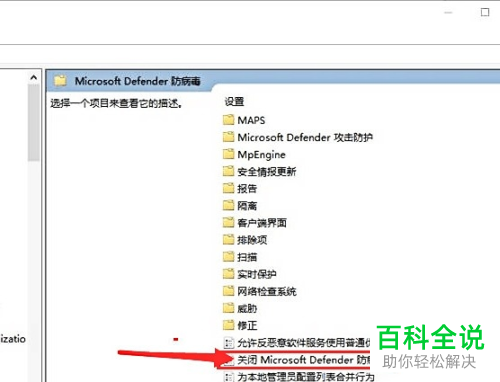Viewport: 500px width, 382px height.
Task: Select the 实时保护 entry
Action: click(257, 274)
